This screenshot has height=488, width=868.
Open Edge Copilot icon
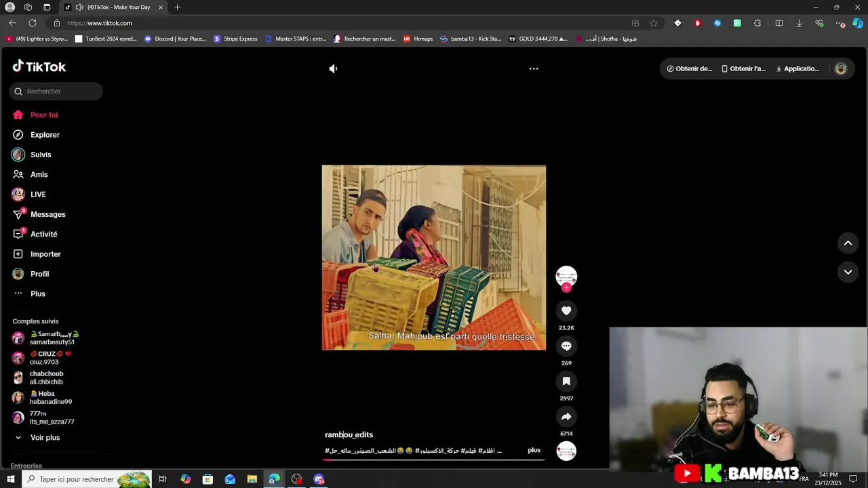point(858,23)
